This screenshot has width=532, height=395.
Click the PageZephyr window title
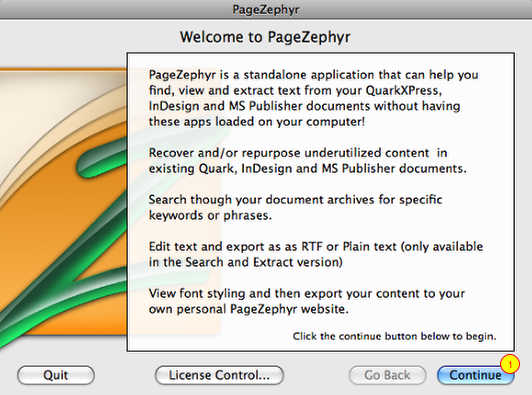point(266,9)
